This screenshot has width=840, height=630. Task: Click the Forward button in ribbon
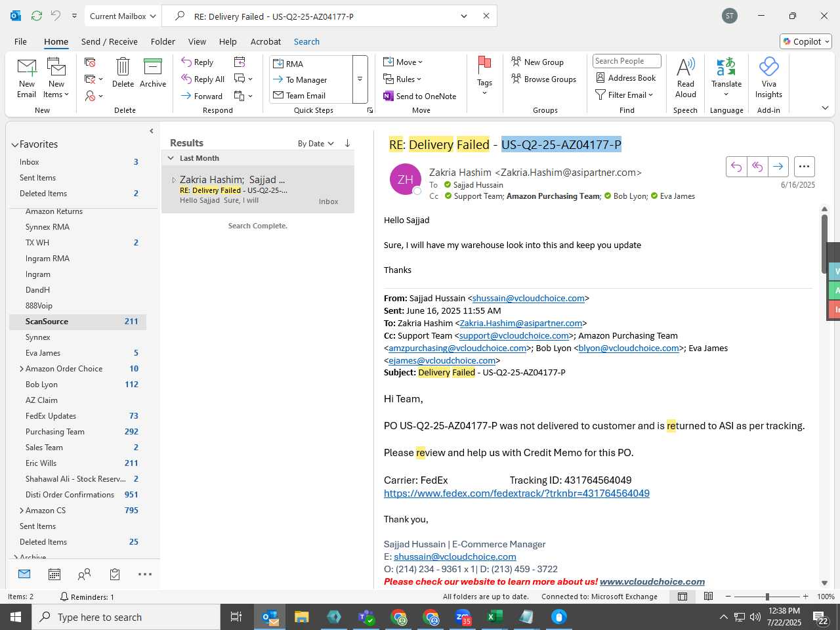coord(202,96)
